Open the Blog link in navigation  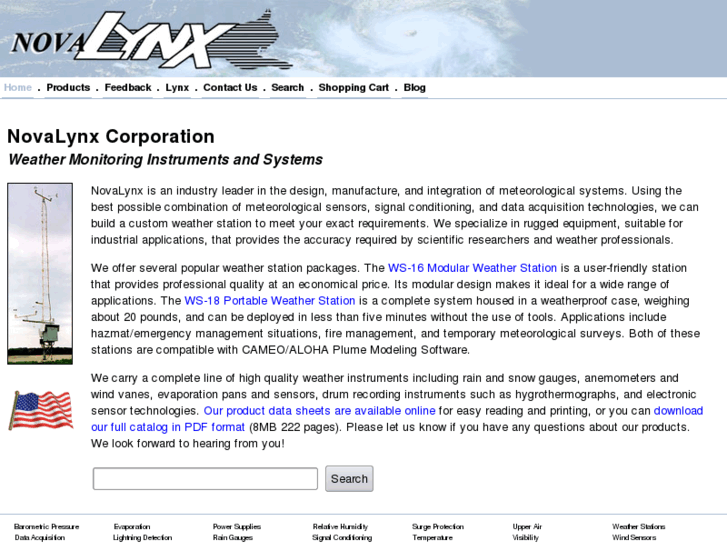415,88
